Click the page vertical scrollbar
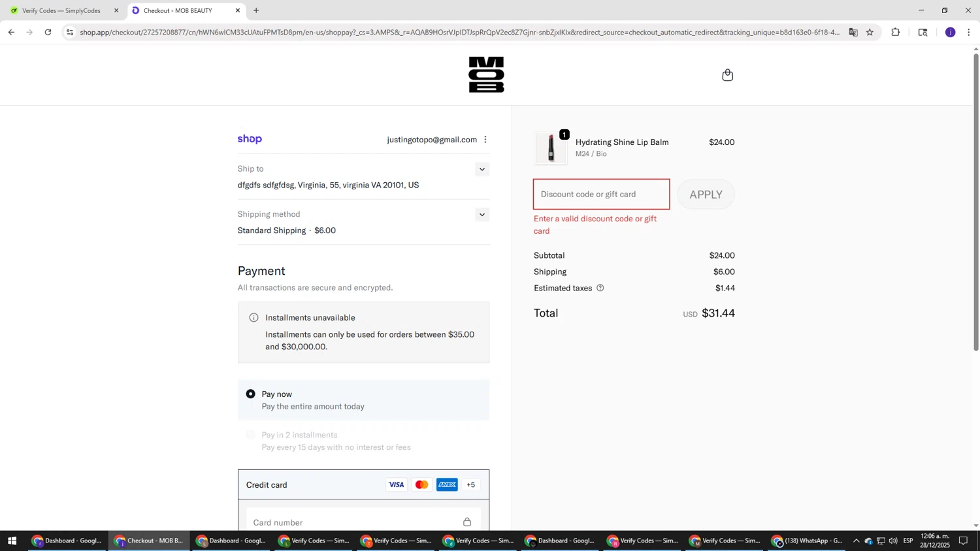This screenshot has height=551, width=980. point(976,202)
